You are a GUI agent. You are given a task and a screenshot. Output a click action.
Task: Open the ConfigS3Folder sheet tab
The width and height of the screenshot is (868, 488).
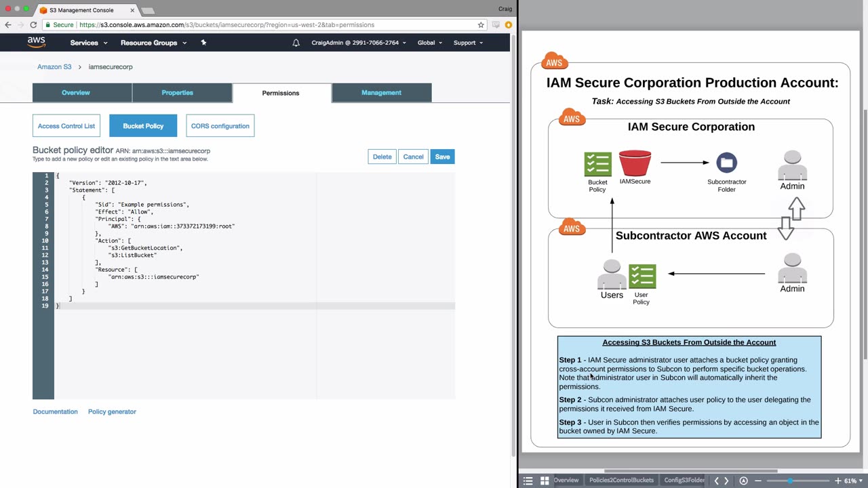point(684,481)
